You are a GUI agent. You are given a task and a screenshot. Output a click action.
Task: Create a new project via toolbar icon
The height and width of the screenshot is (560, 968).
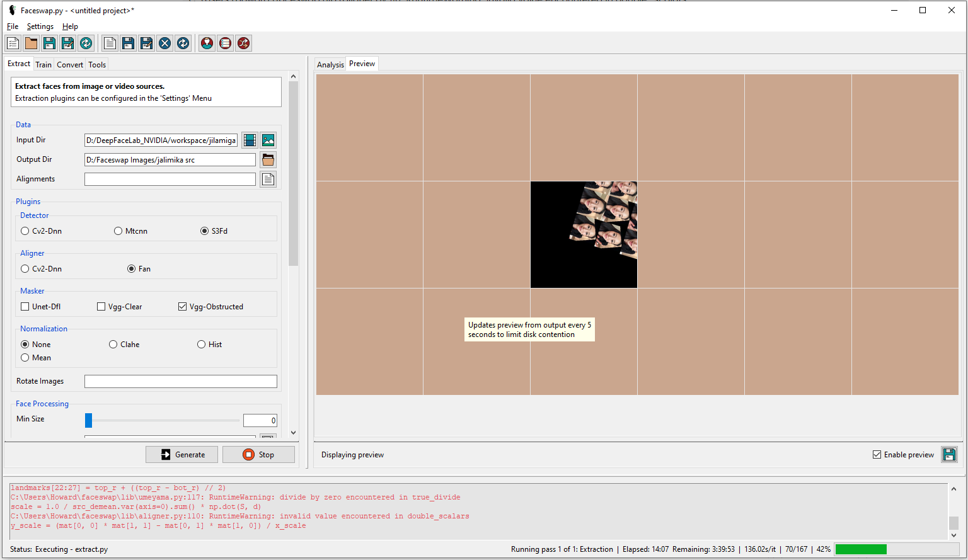tap(13, 43)
